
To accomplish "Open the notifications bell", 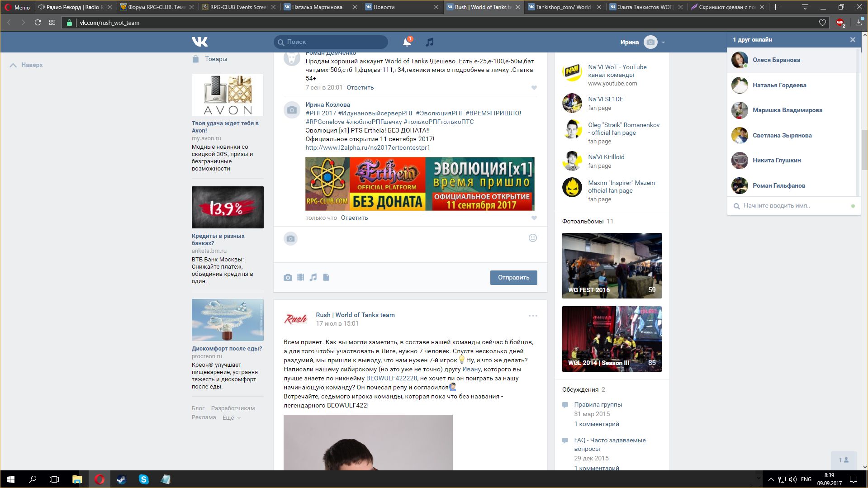I will pyautogui.click(x=407, y=42).
